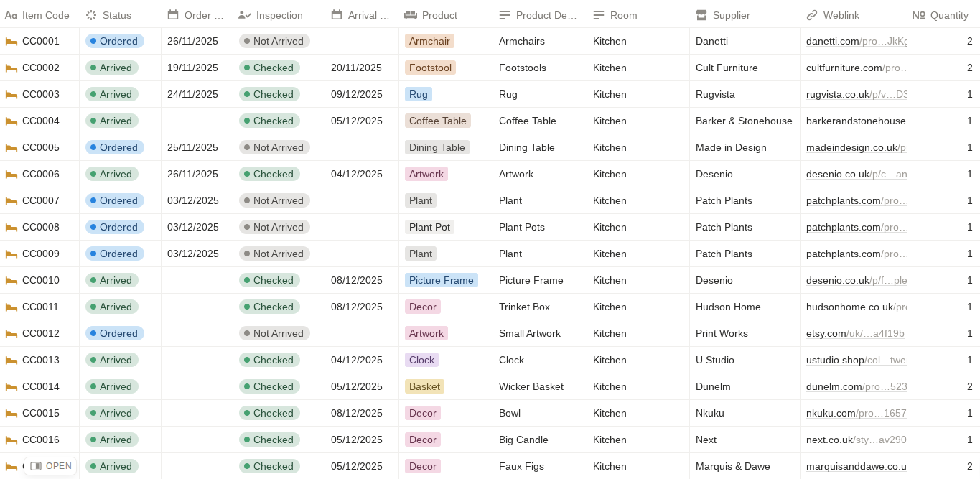The width and height of the screenshot is (980, 479).
Task: Select the Coffee Table tag swatch
Action: (438, 121)
